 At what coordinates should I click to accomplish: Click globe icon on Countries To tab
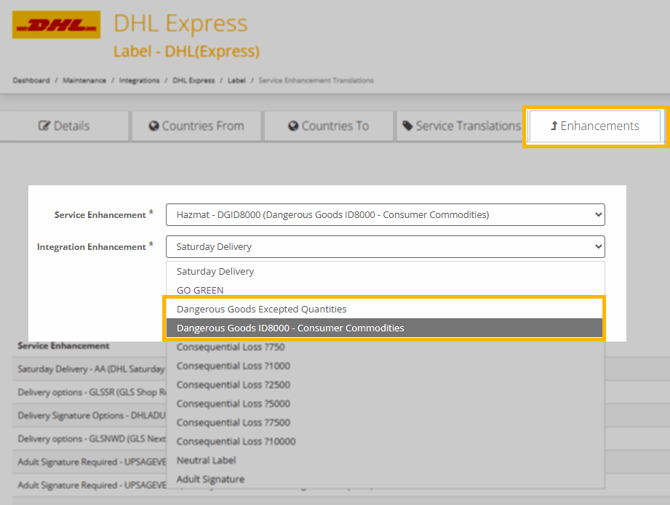coord(293,126)
